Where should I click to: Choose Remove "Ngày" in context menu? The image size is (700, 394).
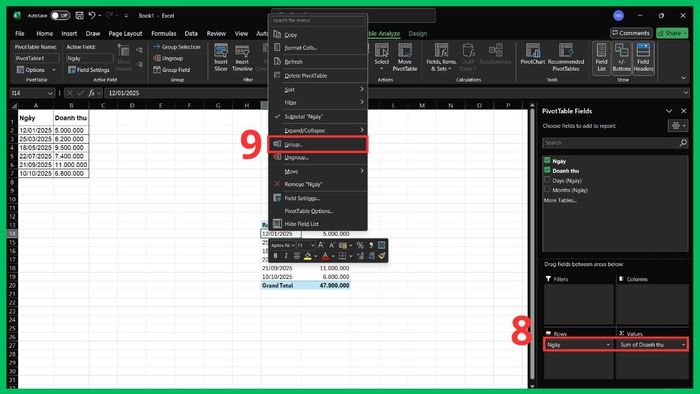pos(318,184)
